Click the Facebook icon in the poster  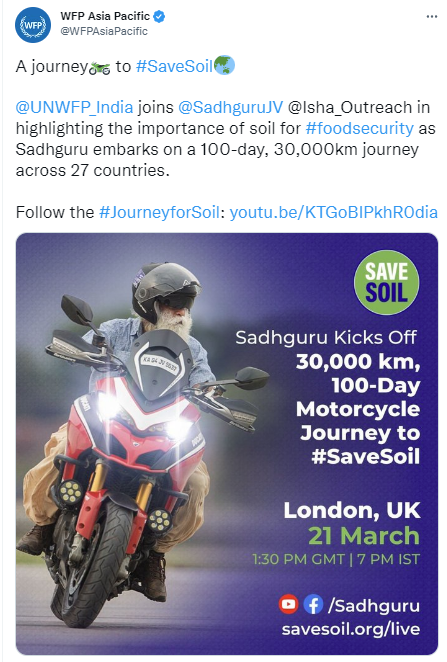(x=313, y=605)
